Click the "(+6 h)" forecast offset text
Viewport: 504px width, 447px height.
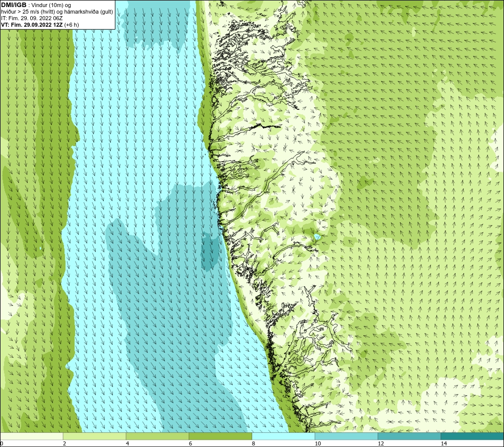pos(72,25)
